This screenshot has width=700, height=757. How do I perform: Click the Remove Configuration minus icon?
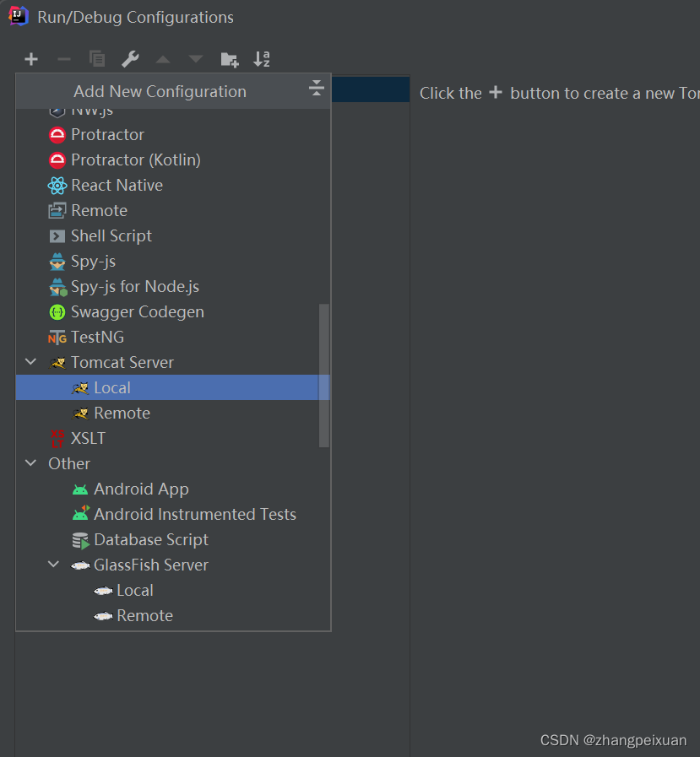pos(64,59)
